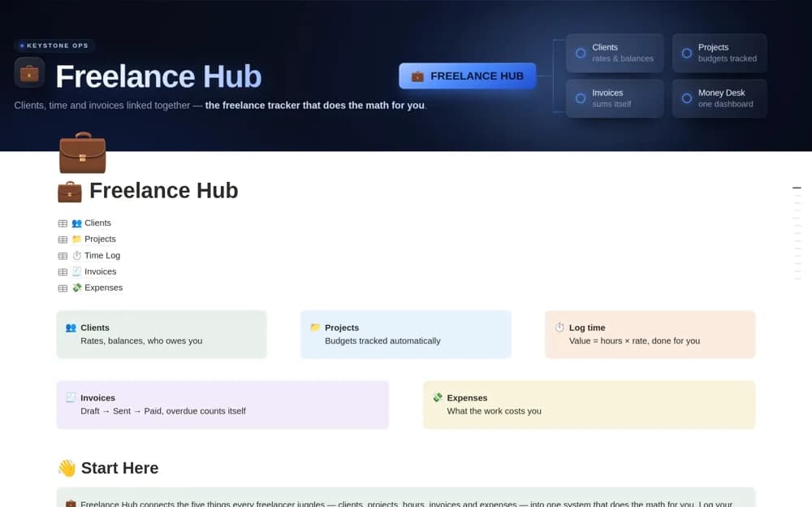Open the Invoices database link
Image resolution: width=812 pixels, height=507 pixels.
pyautogui.click(x=101, y=271)
